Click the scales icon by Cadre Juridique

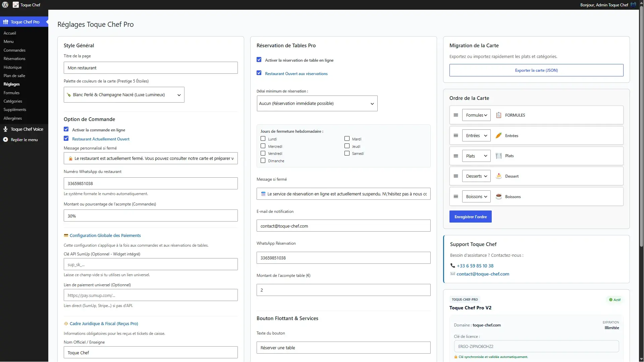pos(66,324)
